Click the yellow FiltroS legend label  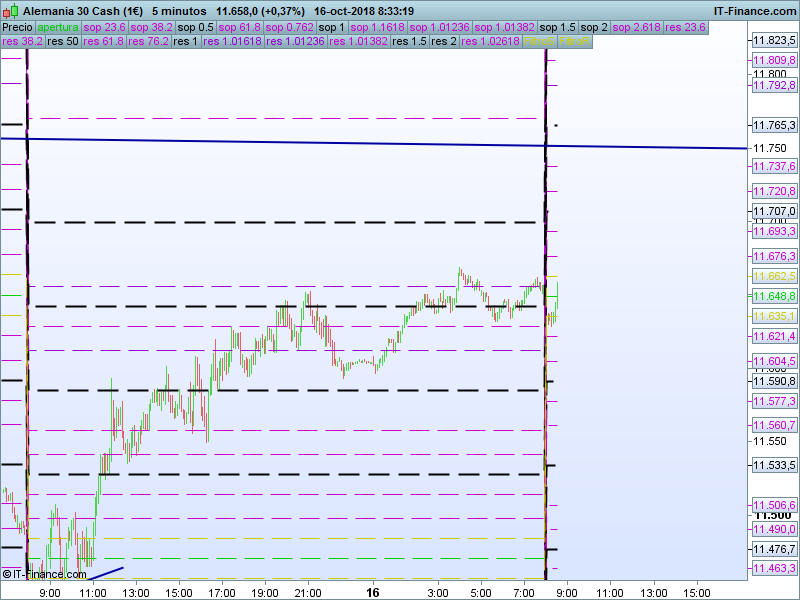[x=539, y=41]
